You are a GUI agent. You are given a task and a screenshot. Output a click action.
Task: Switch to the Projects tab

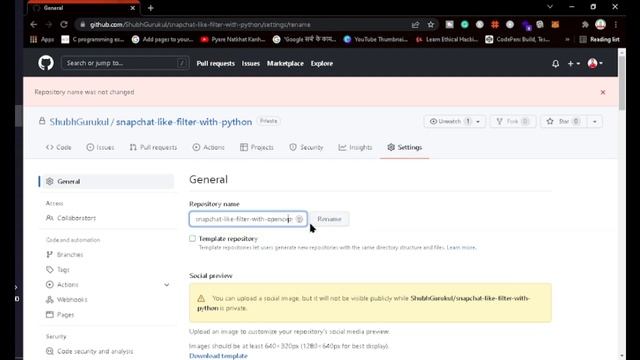(x=257, y=147)
